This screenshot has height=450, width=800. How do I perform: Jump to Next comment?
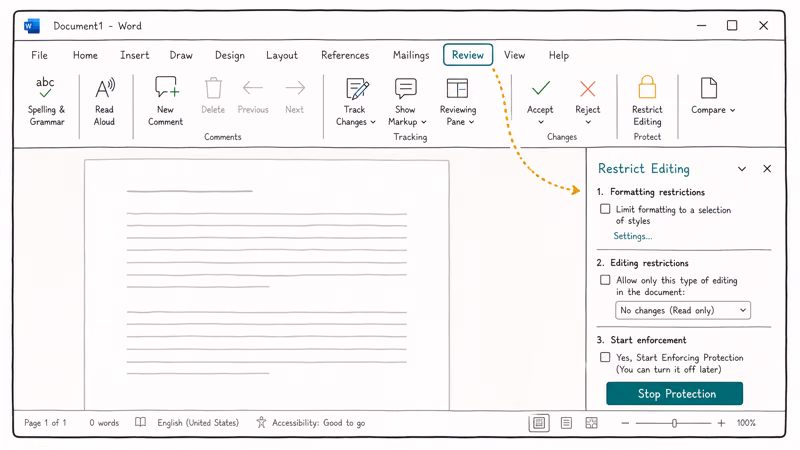pyautogui.click(x=295, y=96)
